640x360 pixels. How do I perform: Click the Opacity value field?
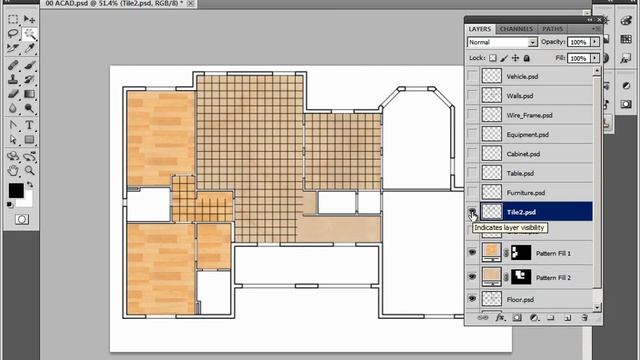click(579, 42)
